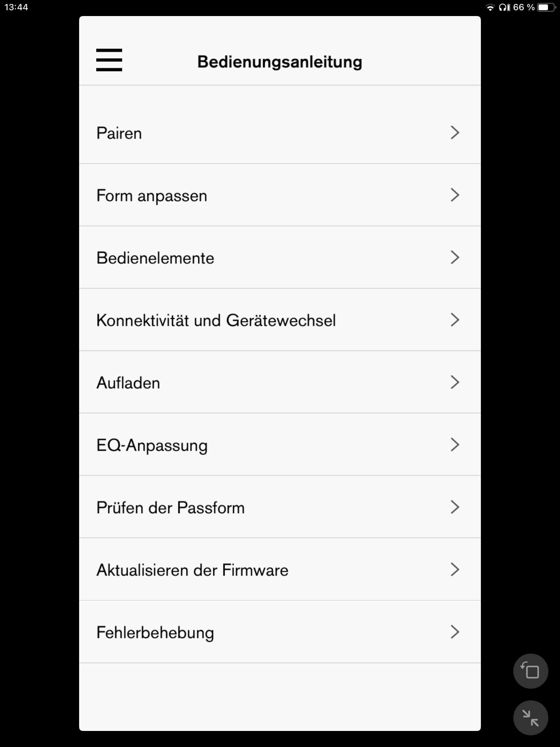Image resolution: width=560 pixels, height=747 pixels.
Task: Open Aktualisieren der Firmware page
Action: (x=192, y=570)
